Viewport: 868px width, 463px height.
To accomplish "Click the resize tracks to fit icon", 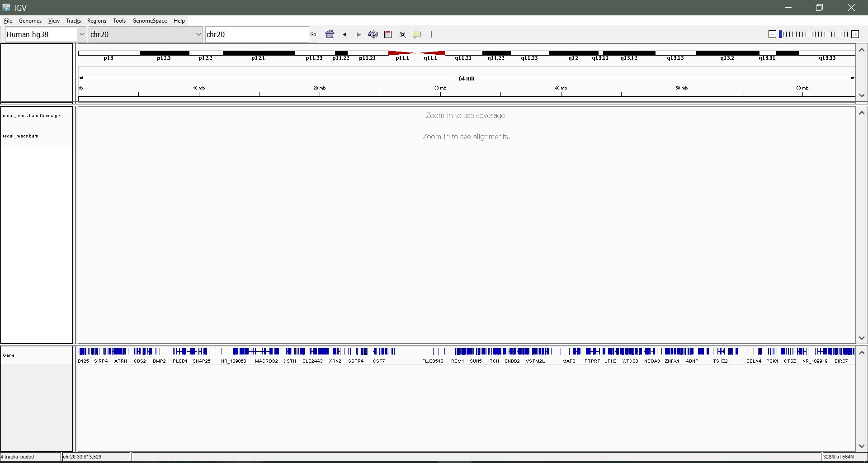I will tap(402, 34).
